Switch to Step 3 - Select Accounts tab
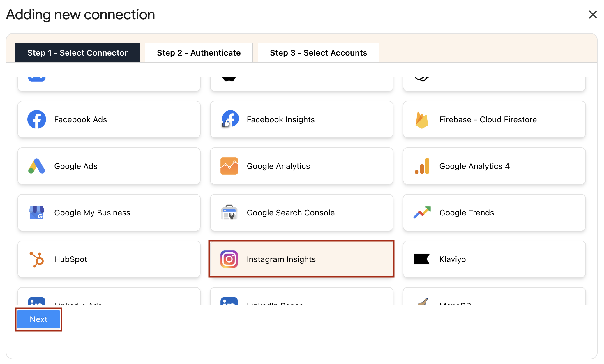Screen dimensions: 604x364 (319, 53)
